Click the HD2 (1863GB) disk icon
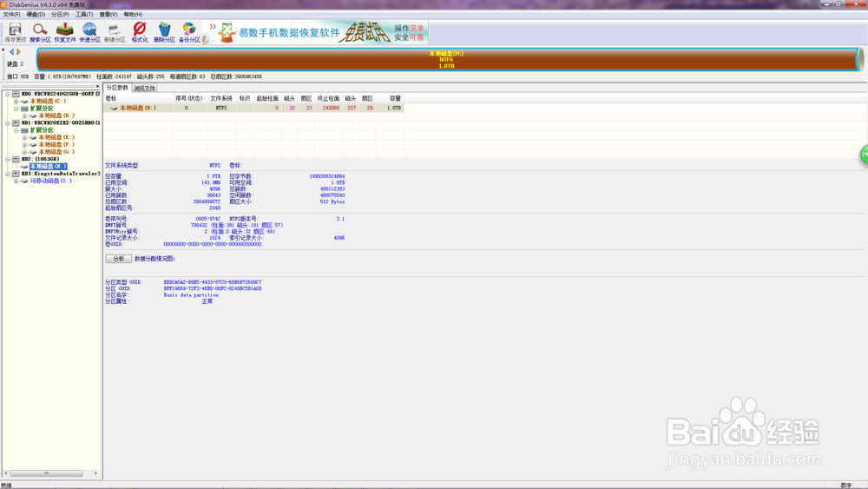 coord(16,159)
